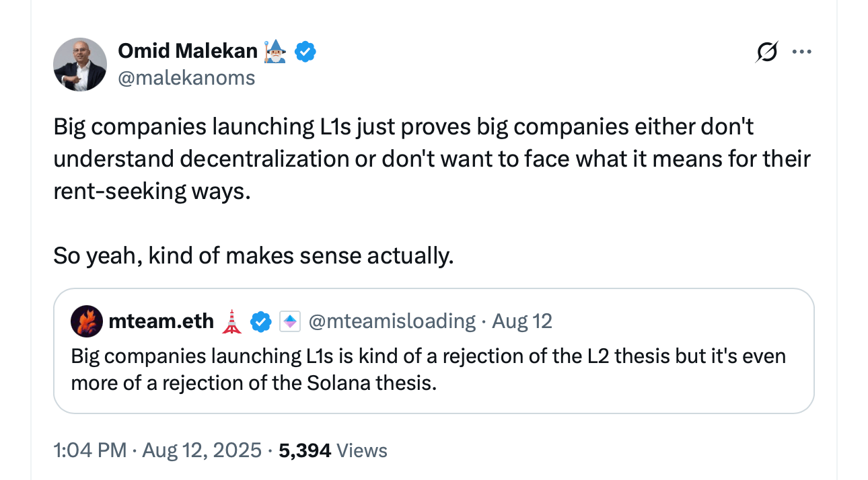The width and height of the screenshot is (868, 480).
Task: Click the quoted post's Aug 12 date
Action: pyautogui.click(x=522, y=321)
